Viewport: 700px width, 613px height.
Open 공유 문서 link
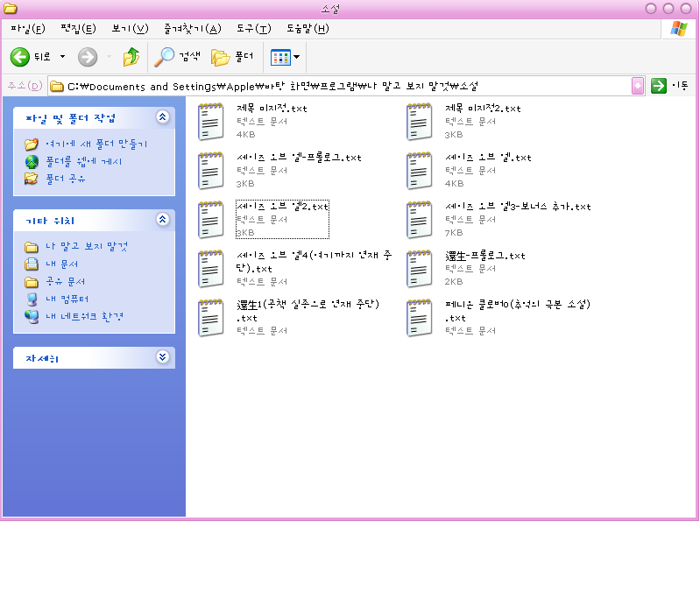pos(65,281)
